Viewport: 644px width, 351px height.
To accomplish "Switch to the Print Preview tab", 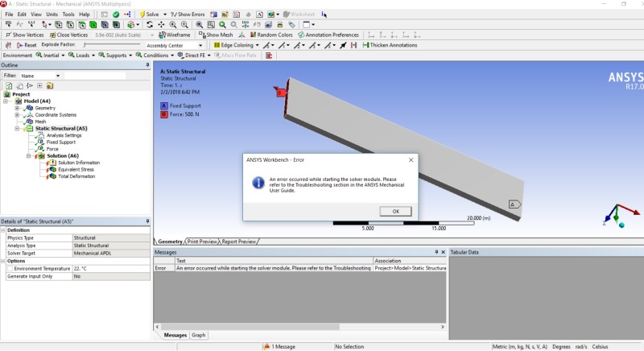I will [x=202, y=242].
